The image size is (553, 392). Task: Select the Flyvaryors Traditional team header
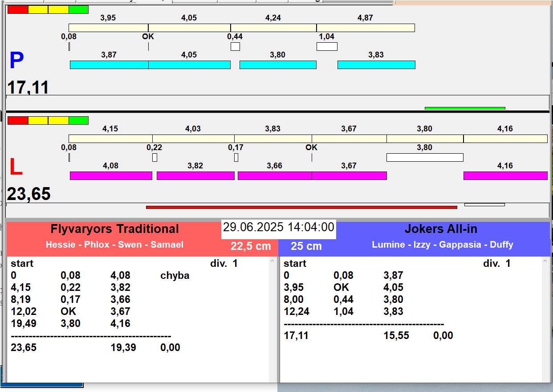tap(114, 229)
